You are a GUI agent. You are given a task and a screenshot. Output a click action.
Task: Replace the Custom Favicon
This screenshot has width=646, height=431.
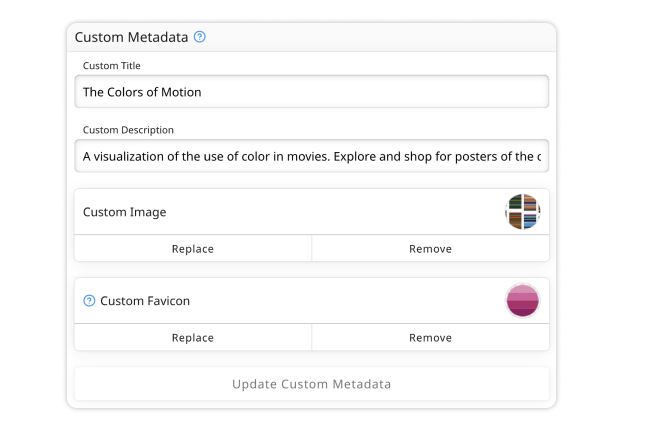pyautogui.click(x=193, y=338)
